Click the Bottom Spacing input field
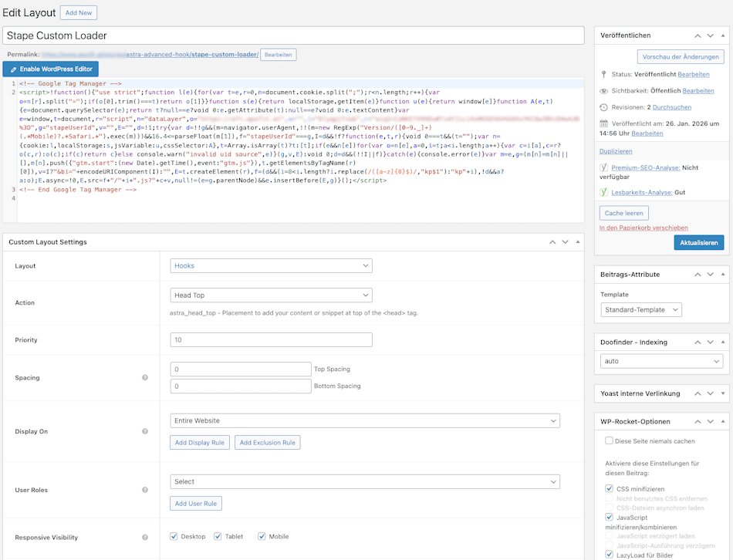 pyautogui.click(x=241, y=386)
